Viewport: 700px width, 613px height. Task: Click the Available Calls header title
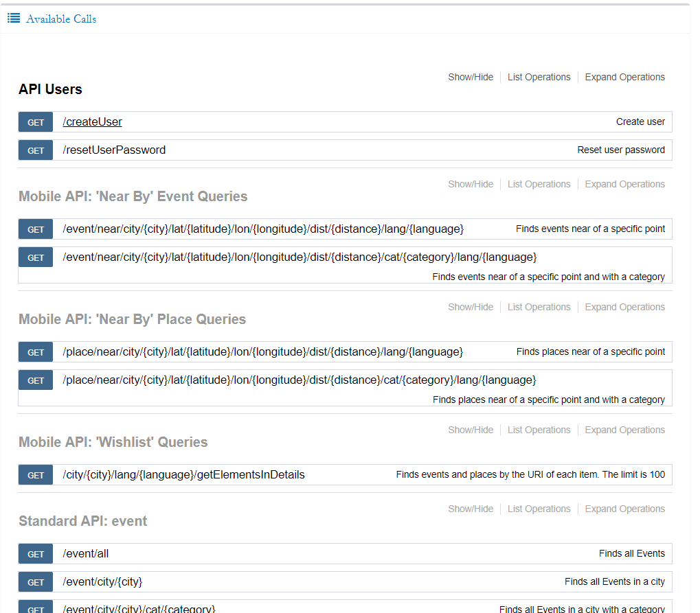pyautogui.click(x=61, y=19)
